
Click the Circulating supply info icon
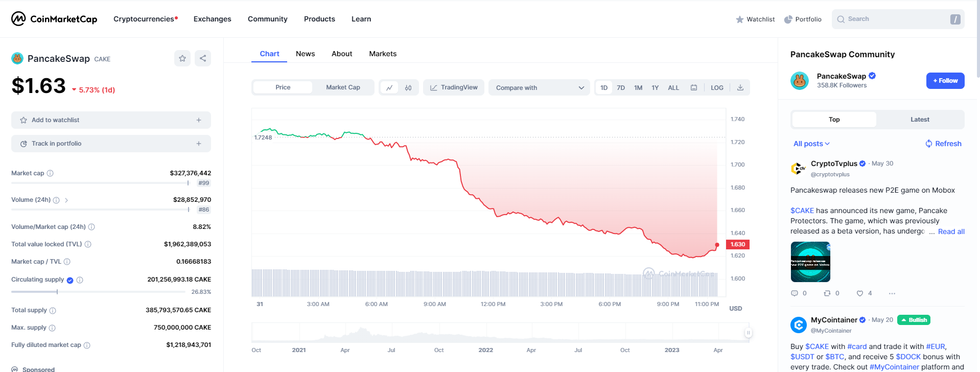point(80,280)
